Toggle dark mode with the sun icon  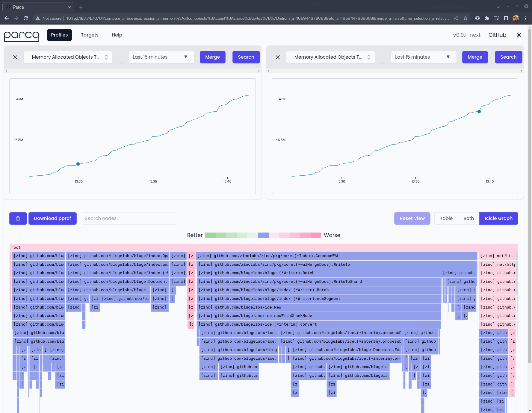(x=519, y=35)
